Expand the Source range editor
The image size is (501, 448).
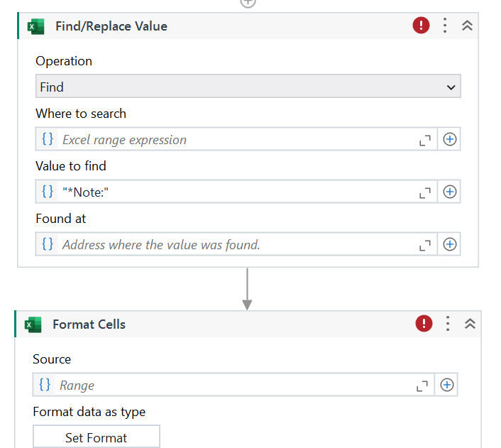(x=422, y=386)
